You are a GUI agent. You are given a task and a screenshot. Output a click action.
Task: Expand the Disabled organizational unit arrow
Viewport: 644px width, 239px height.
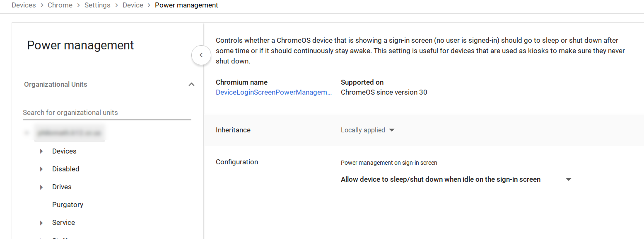click(41, 169)
